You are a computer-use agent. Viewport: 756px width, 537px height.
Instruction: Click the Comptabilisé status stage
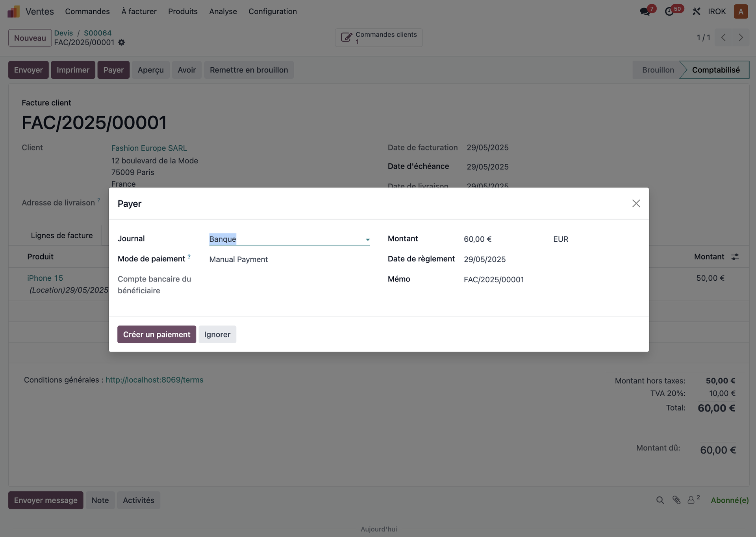pyautogui.click(x=715, y=70)
